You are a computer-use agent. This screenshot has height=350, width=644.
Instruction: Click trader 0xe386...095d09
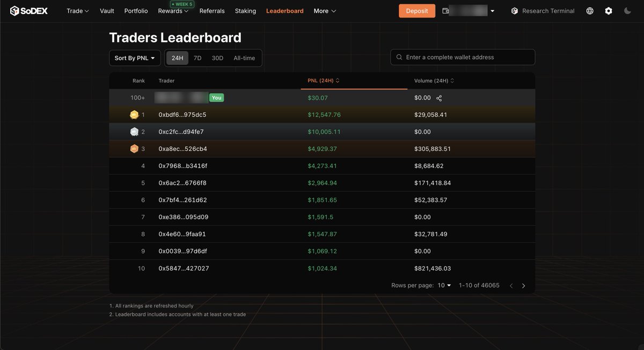tap(184, 217)
